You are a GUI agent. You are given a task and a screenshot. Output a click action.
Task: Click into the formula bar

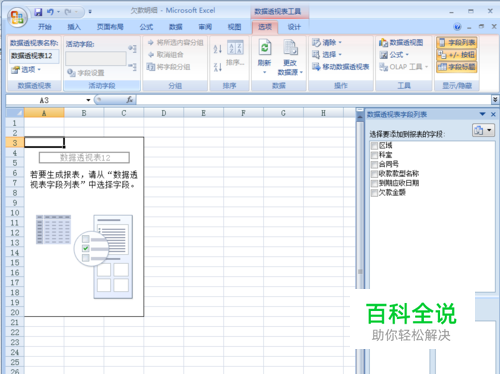click(x=313, y=100)
